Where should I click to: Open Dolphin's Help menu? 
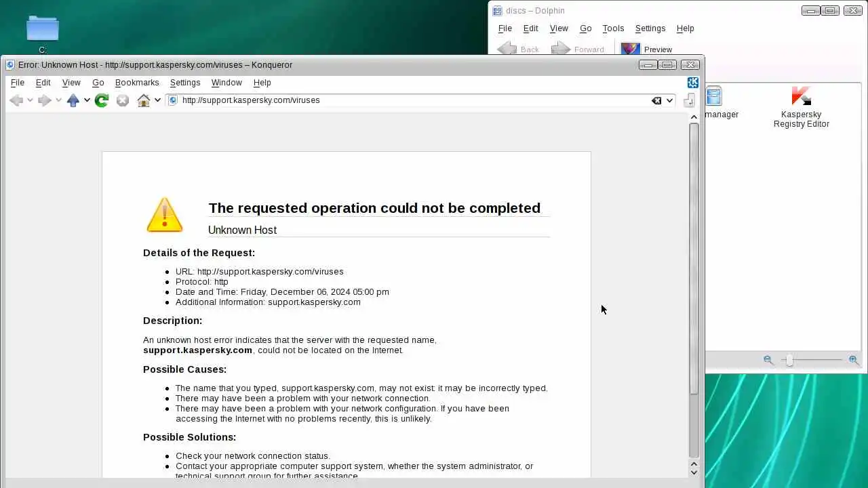point(686,28)
